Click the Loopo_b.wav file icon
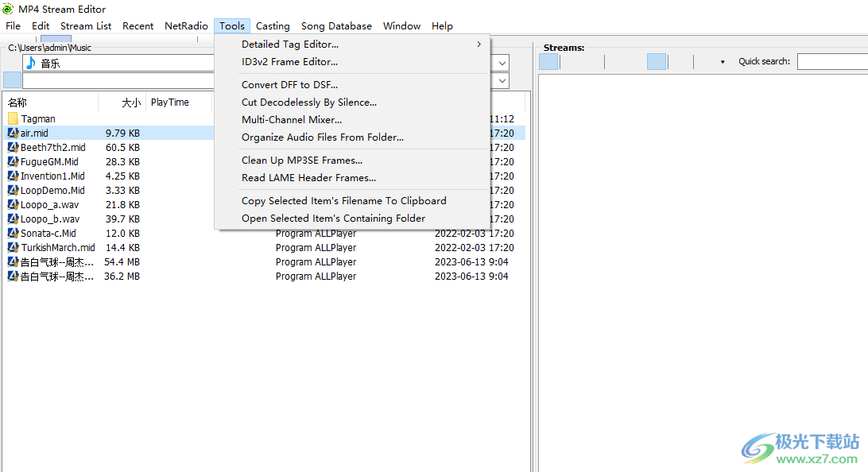This screenshot has height=472, width=868. [13, 219]
